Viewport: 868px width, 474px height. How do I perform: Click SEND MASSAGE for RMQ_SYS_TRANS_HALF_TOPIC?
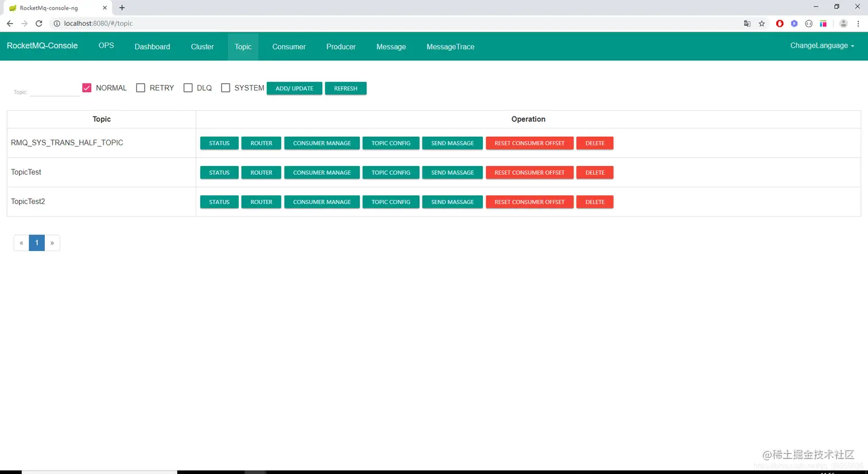click(x=452, y=143)
